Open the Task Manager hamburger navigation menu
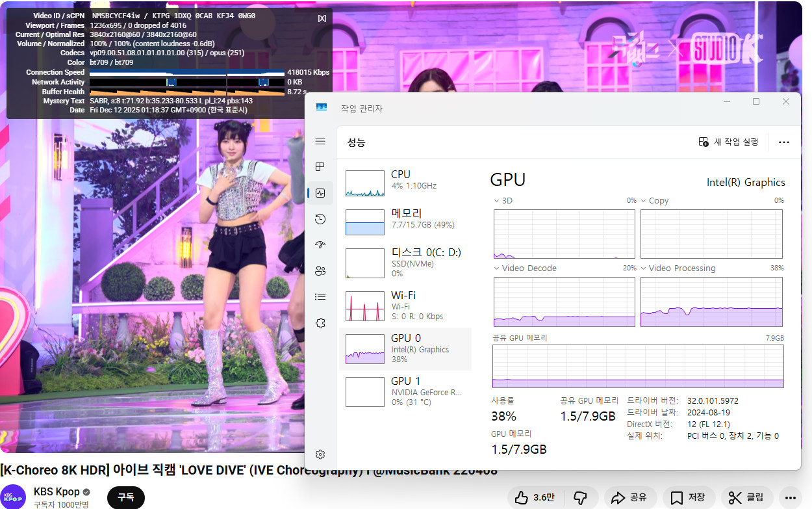Screen dimensions: 812x509 [x=320, y=141]
